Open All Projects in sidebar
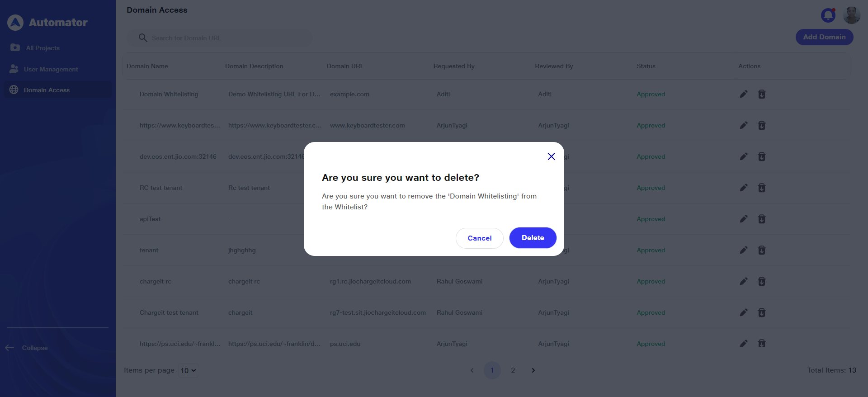The image size is (868, 397). tap(42, 48)
